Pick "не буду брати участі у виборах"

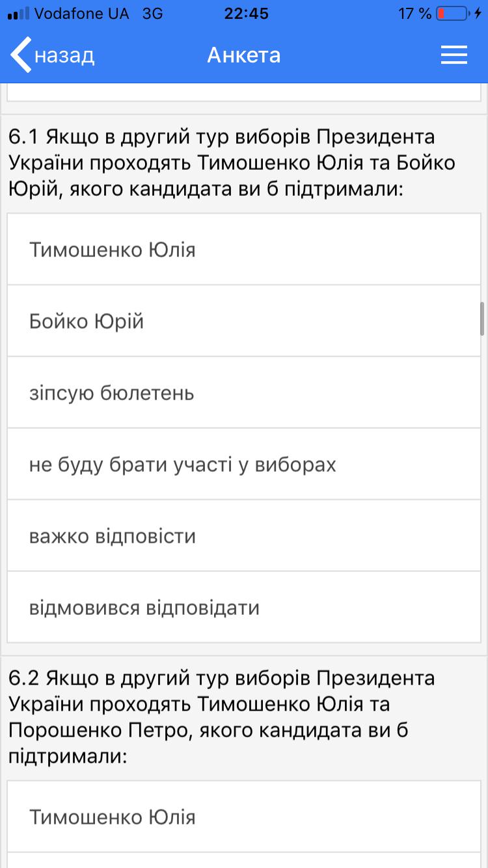tap(244, 465)
